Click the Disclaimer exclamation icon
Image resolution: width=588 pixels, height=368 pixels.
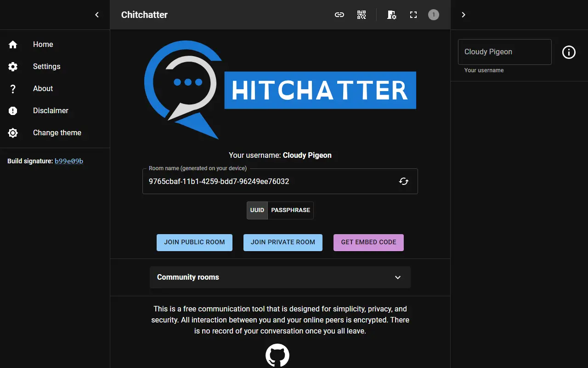pyautogui.click(x=13, y=110)
